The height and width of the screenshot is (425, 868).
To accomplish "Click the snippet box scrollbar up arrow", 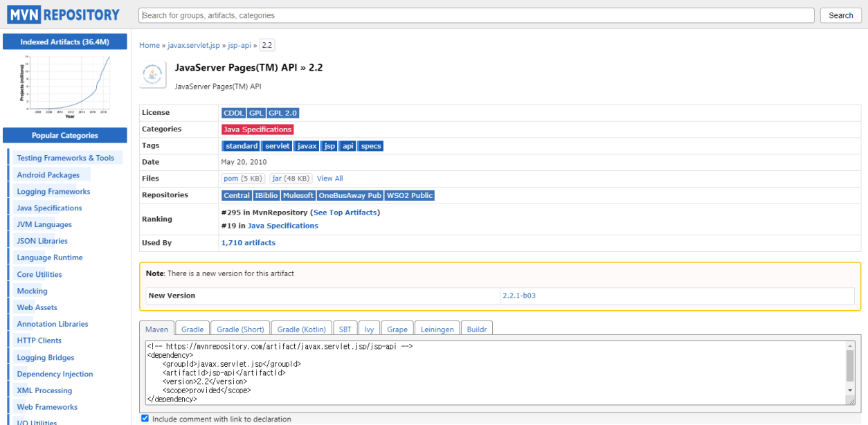I will pyautogui.click(x=850, y=345).
